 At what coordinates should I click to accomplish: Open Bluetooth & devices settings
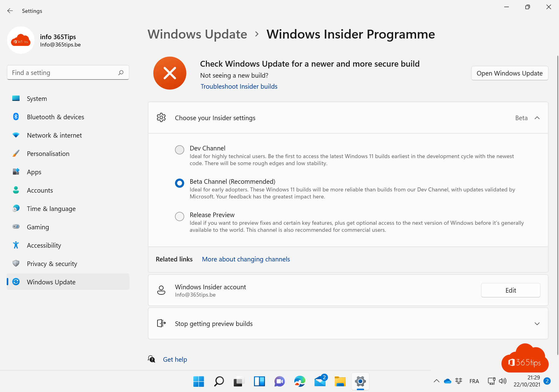(68, 117)
